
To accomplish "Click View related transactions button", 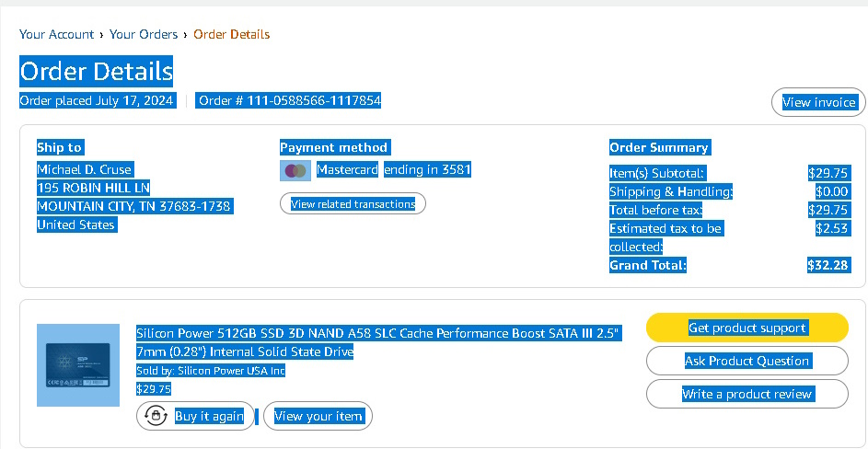I will pyautogui.click(x=353, y=203).
